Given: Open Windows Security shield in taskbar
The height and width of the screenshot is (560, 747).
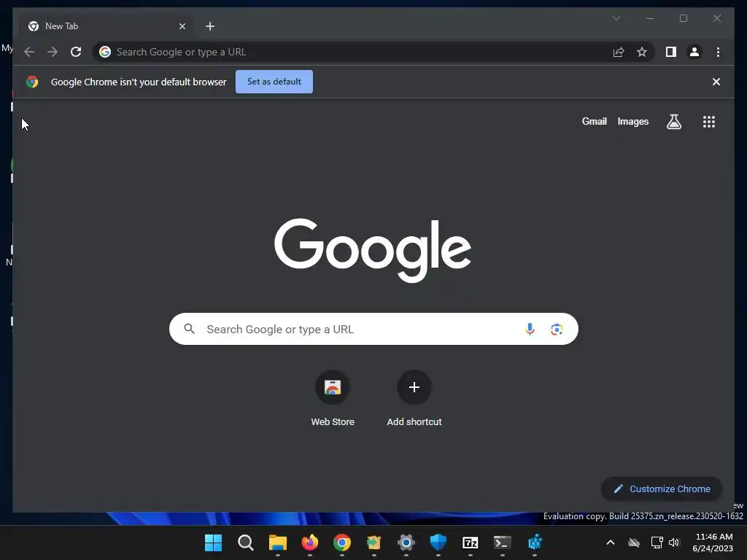Looking at the screenshot, I should click(x=438, y=542).
